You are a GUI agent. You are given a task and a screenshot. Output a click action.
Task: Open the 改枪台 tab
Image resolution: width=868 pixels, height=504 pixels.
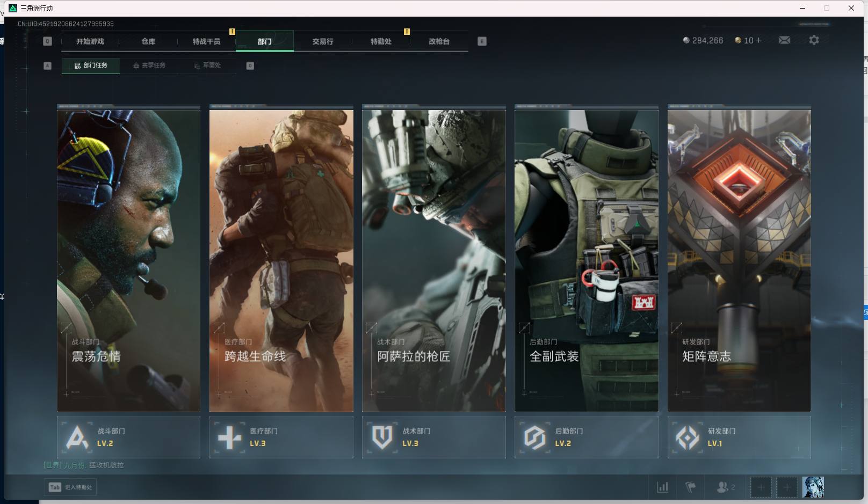(439, 41)
